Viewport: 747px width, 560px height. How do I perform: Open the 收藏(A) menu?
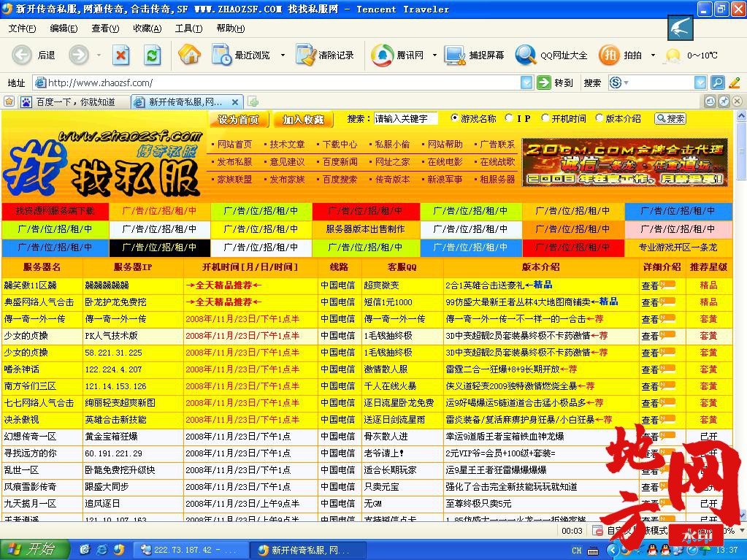click(148, 28)
